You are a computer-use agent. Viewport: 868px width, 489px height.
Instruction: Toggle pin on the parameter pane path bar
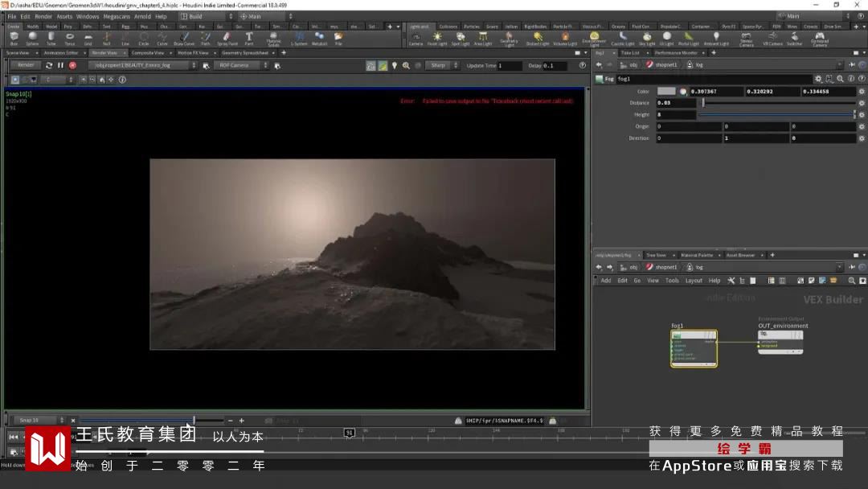pos(851,64)
